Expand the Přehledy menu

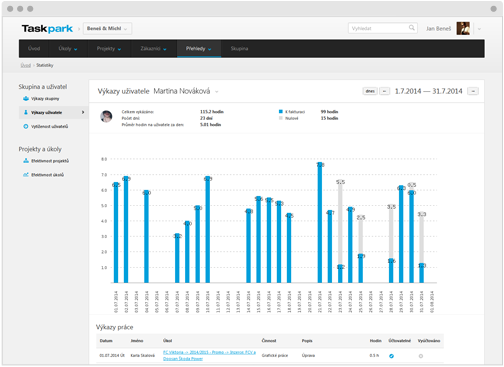[199, 49]
